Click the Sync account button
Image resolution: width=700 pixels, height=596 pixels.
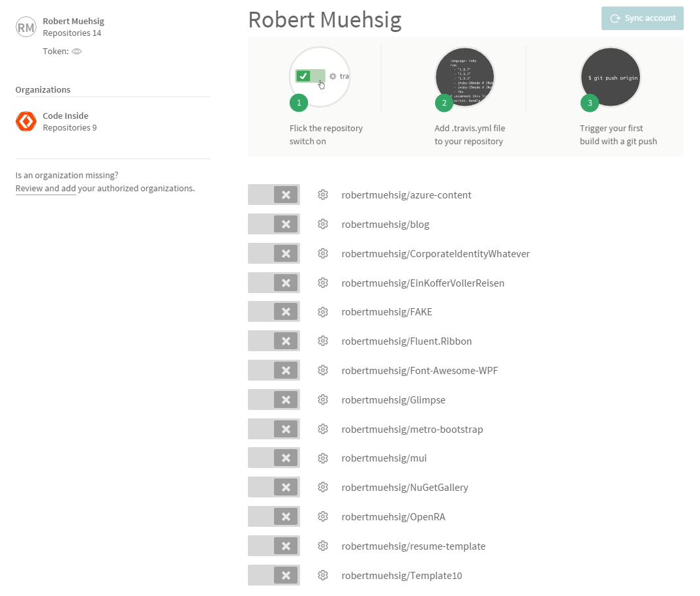coord(642,18)
